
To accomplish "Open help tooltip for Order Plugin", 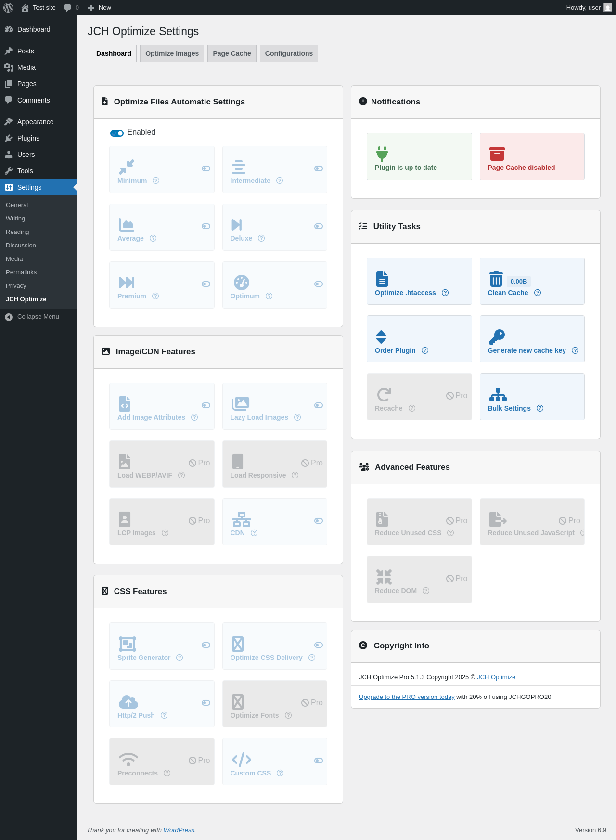I will pyautogui.click(x=425, y=350).
